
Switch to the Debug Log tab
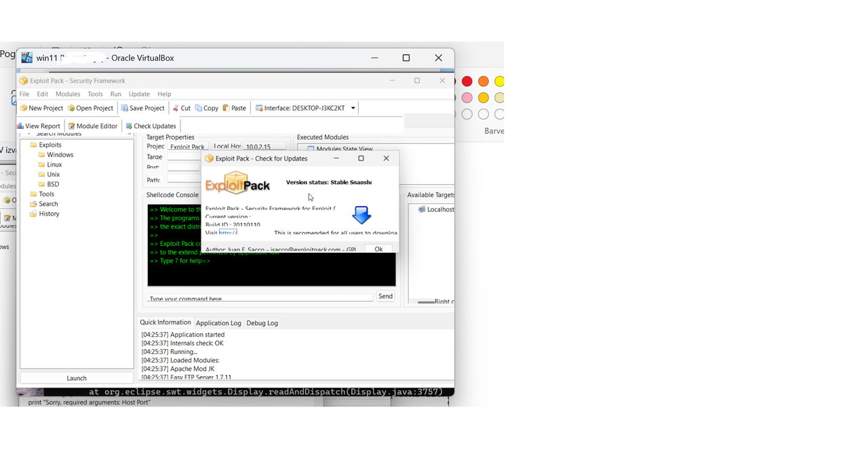click(x=262, y=323)
